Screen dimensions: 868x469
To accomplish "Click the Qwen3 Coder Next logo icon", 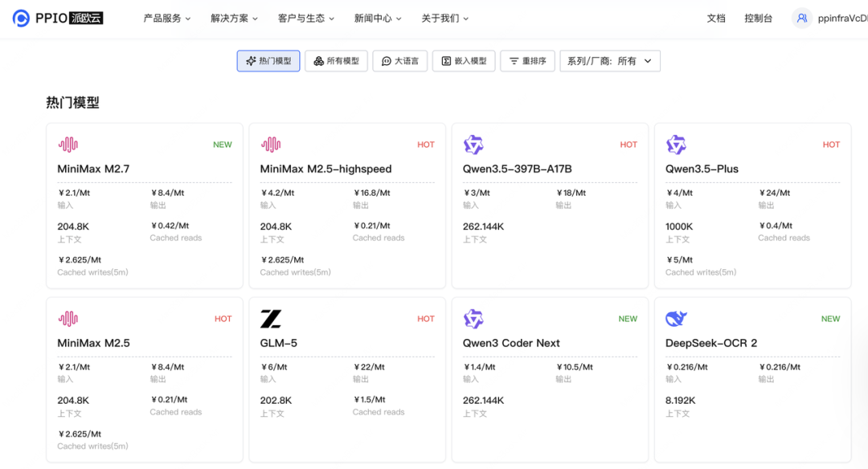I will (x=473, y=319).
